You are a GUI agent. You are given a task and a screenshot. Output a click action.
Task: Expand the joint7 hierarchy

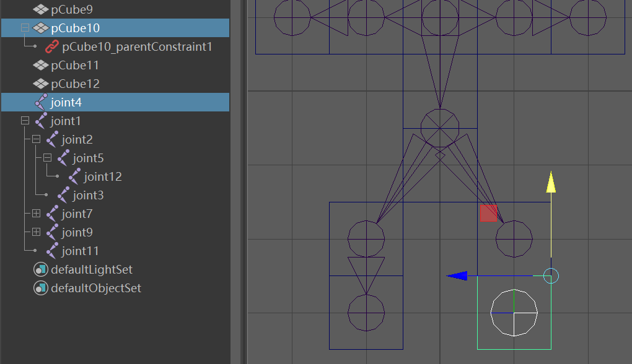click(36, 213)
